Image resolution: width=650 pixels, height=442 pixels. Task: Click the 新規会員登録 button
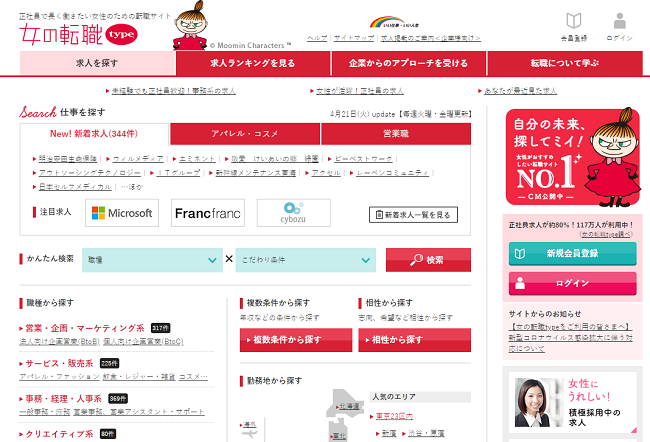click(571, 254)
